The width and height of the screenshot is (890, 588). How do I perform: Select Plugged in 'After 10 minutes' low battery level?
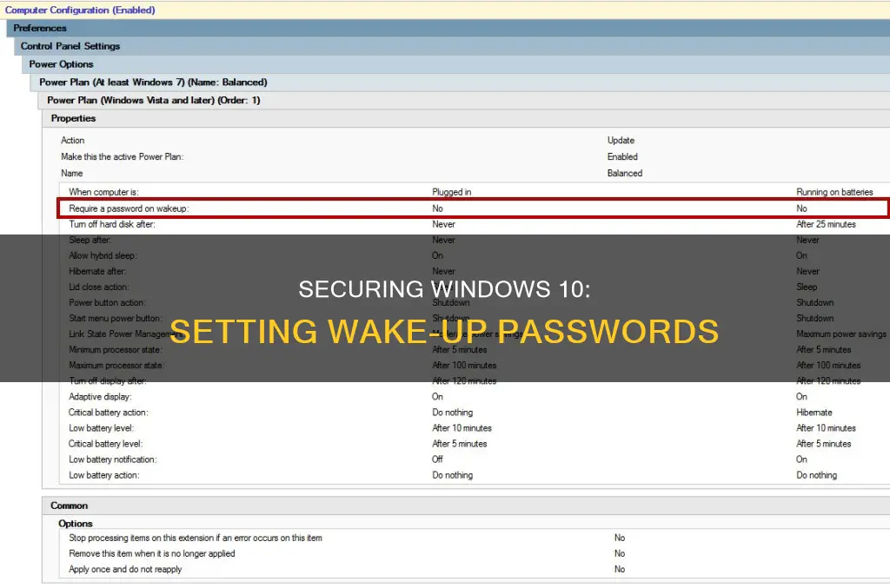[462, 428]
